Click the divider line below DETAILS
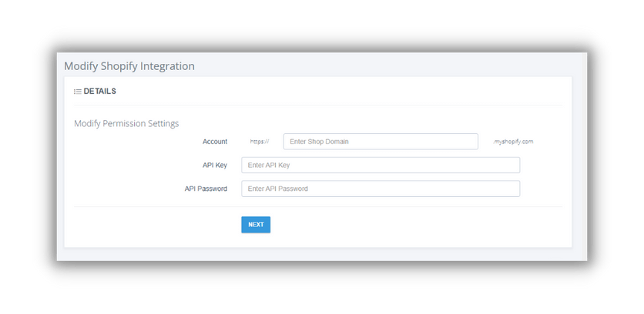Image resolution: width=644 pixels, height=314 pixels. pyautogui.click(x=318, y=105)
